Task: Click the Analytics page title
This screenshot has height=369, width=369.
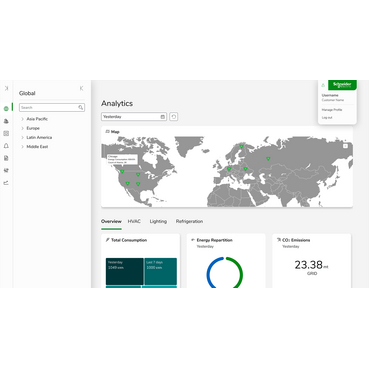Action: tap(117, 103)
